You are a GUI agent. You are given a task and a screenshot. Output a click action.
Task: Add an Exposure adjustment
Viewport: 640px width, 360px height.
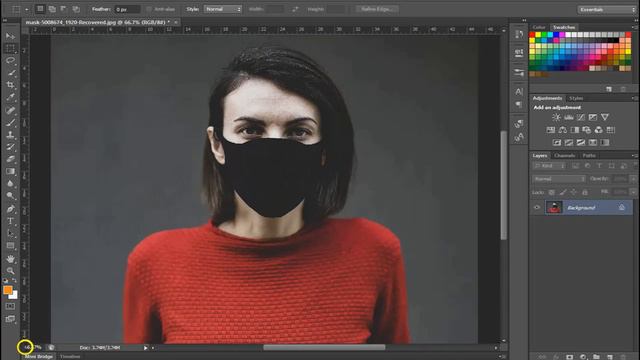tap(593, 118)
